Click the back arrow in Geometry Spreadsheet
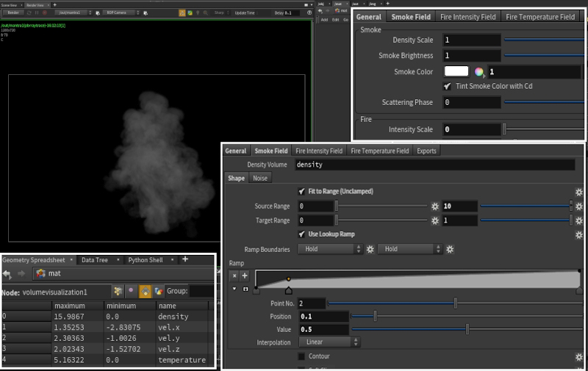Screen dimensions: 588x371 click(x=7, y=273)
